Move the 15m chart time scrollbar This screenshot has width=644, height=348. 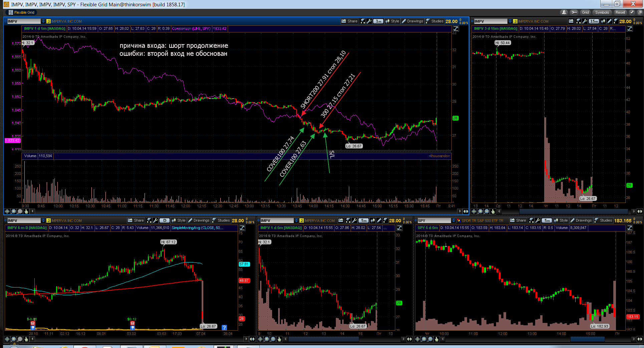[574, 211]
